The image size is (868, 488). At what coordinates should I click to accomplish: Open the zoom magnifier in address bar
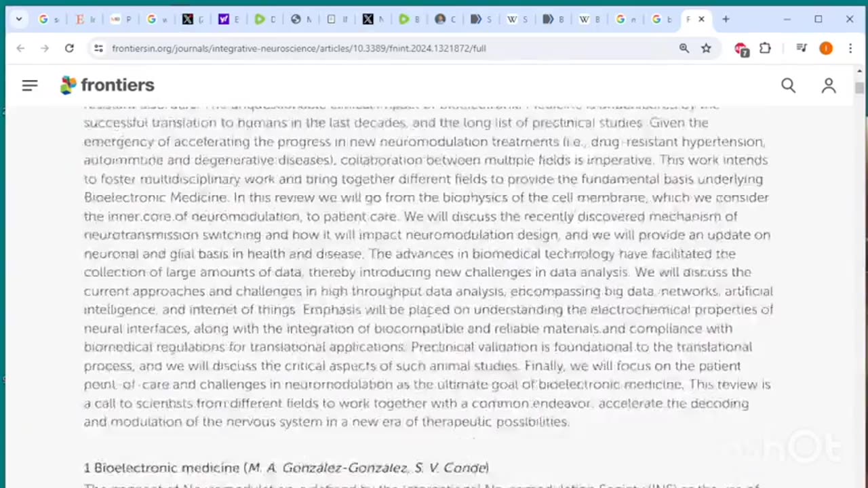684,48
